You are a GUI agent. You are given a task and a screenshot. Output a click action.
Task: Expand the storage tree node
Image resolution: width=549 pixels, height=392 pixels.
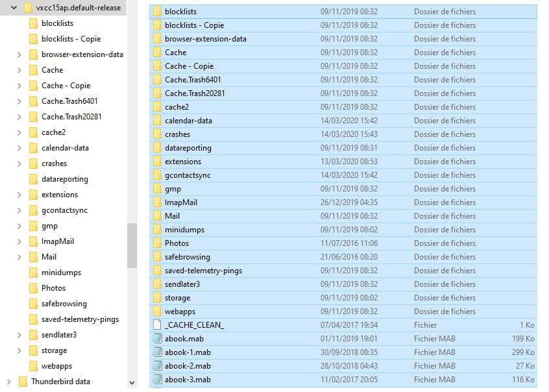point(19,350)
